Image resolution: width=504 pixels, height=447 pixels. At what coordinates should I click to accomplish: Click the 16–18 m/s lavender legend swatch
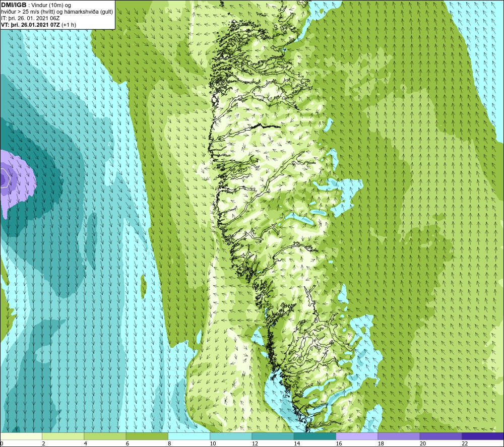(x=357, y=436)
